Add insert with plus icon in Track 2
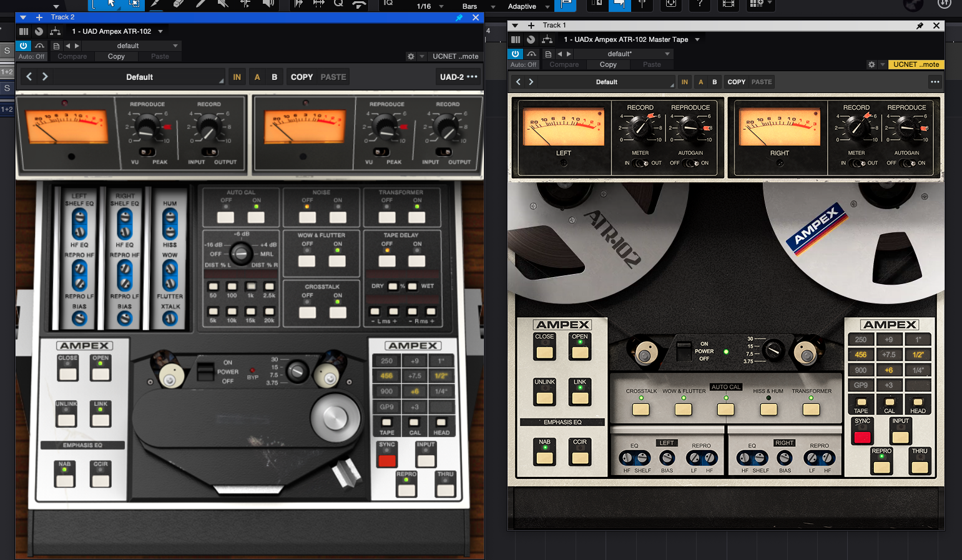This screenshot has height=560, width=962. [39, 17]
